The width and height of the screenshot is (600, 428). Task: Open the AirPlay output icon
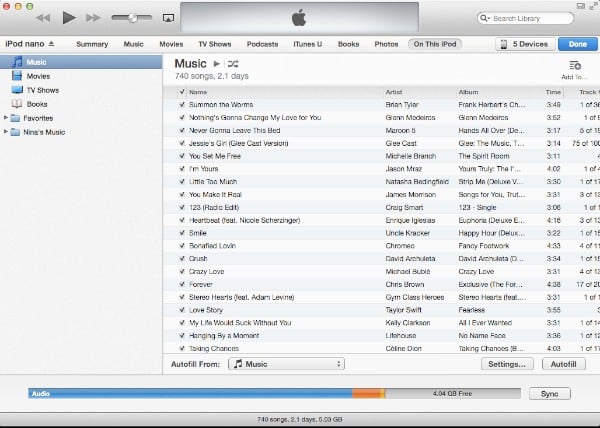point(167,18)
